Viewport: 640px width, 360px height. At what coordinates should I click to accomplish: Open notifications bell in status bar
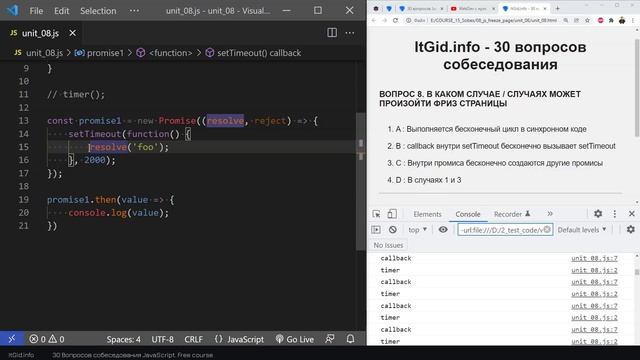[x=350, y=339]
